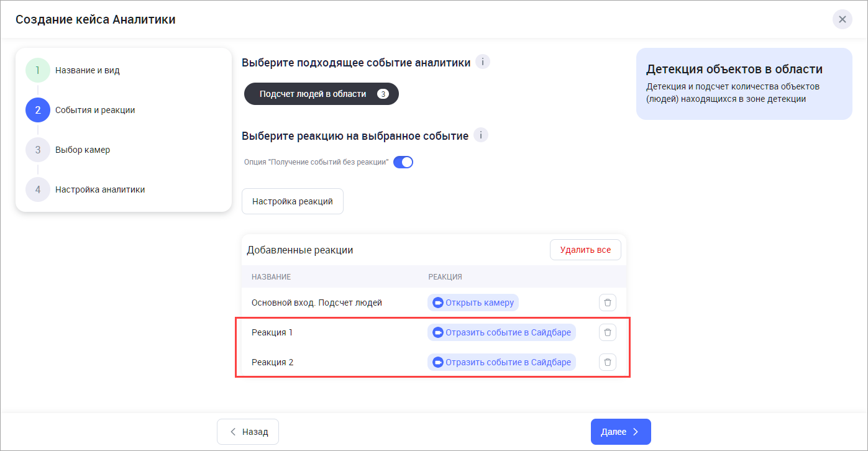Click camera icon in Реакция 1 tag
This screenshot has height=451, width=868.
coord(437,332)
